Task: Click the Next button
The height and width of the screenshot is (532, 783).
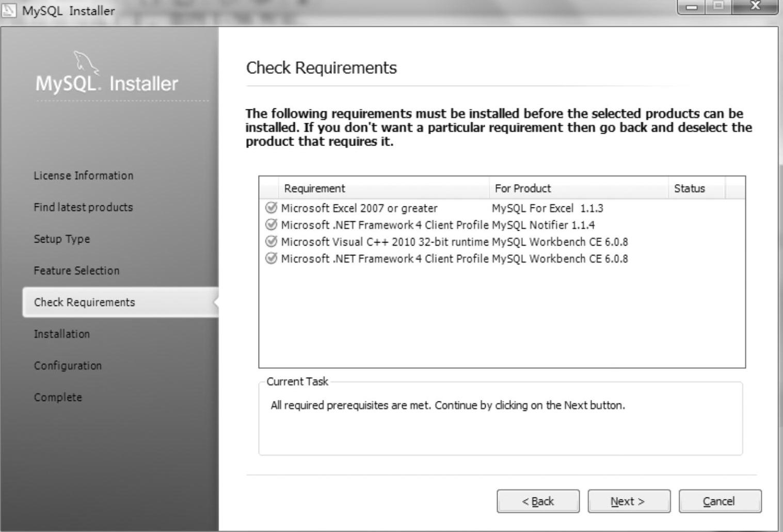Action: coord(629,501)
